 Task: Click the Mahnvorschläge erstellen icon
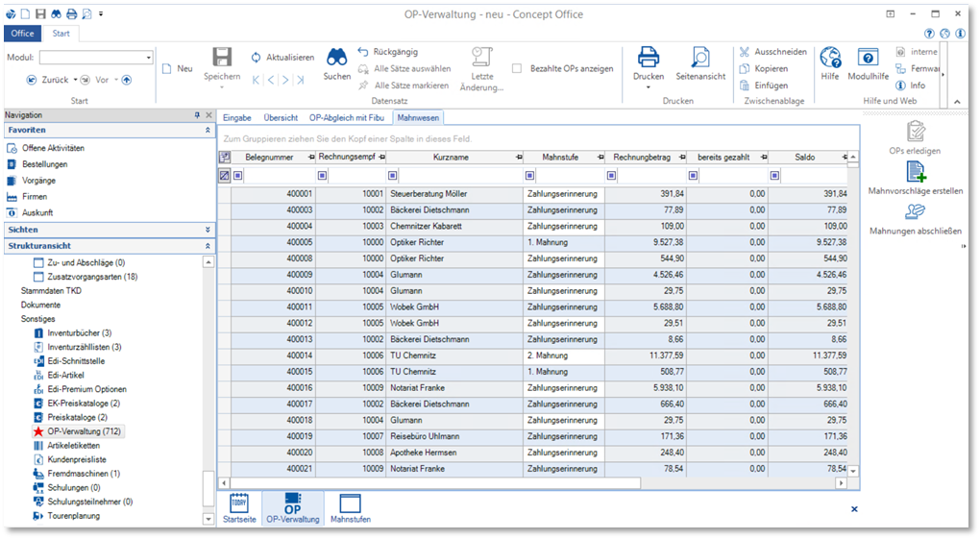point(916,173)
